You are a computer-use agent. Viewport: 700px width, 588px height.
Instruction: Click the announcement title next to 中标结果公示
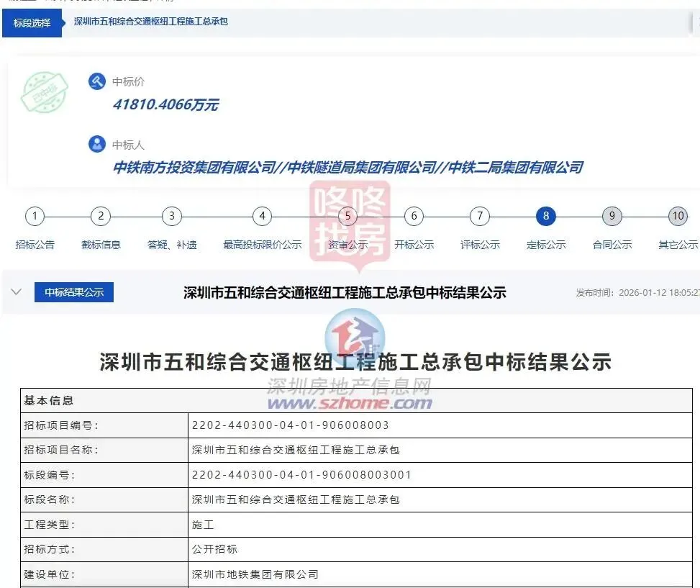pos(345,293)
